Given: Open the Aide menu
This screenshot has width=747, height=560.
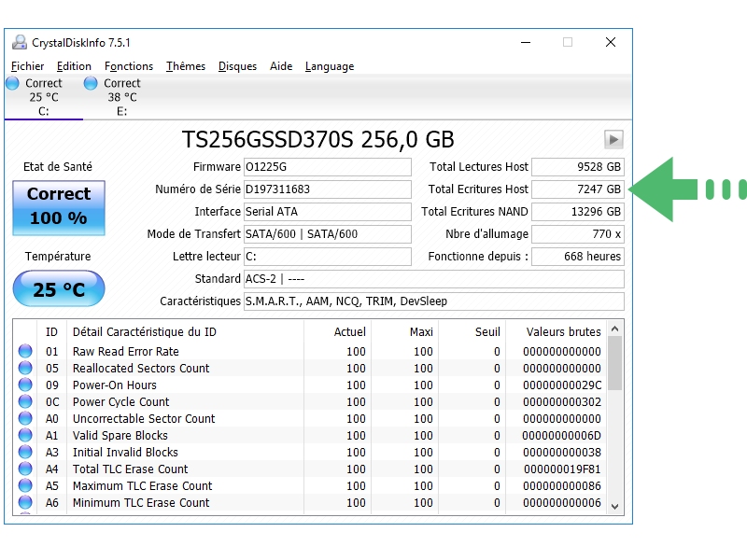Looking at the screenshot, I should click(281, 66).
